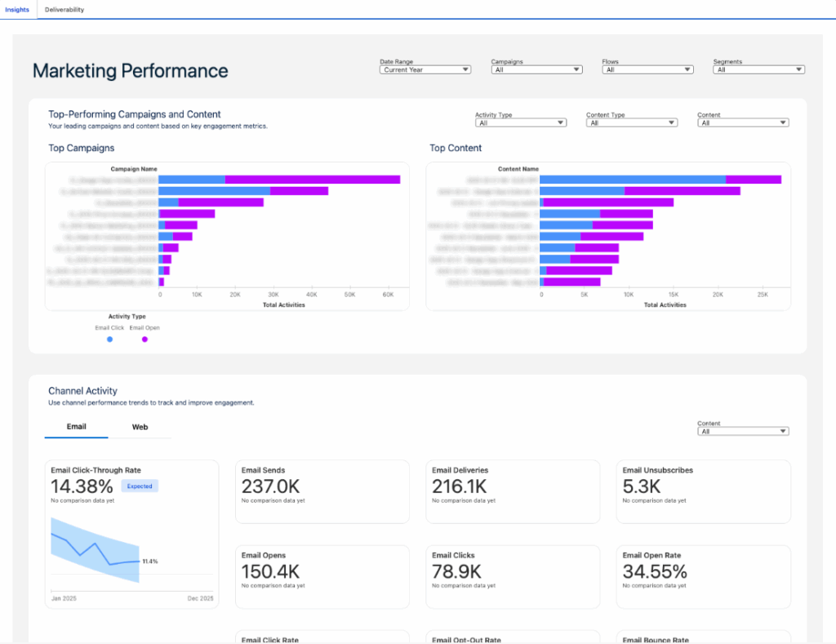Open the Content dropdown above Top Content chart
The width and height of the screenshot is (836, 644).
tap(742, 122)
